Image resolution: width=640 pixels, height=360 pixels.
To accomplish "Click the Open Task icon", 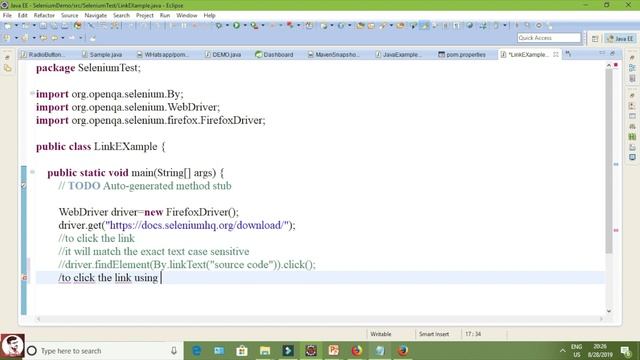I will coord(371,26).
